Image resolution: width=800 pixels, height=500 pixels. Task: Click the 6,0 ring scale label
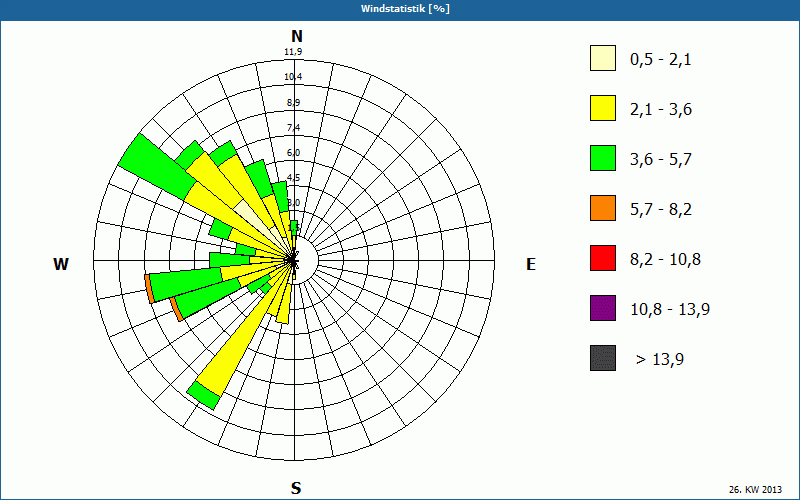(x=293, y=153)
